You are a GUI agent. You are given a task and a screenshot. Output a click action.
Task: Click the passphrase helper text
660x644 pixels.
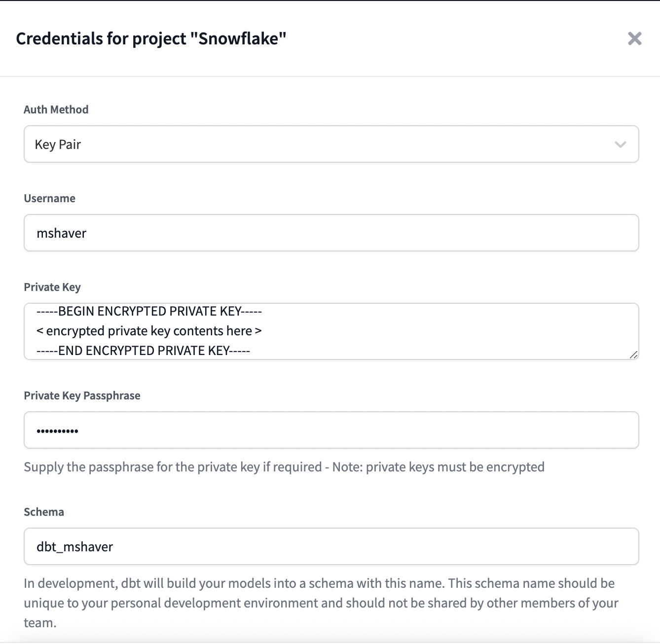(x=284, y=466)
